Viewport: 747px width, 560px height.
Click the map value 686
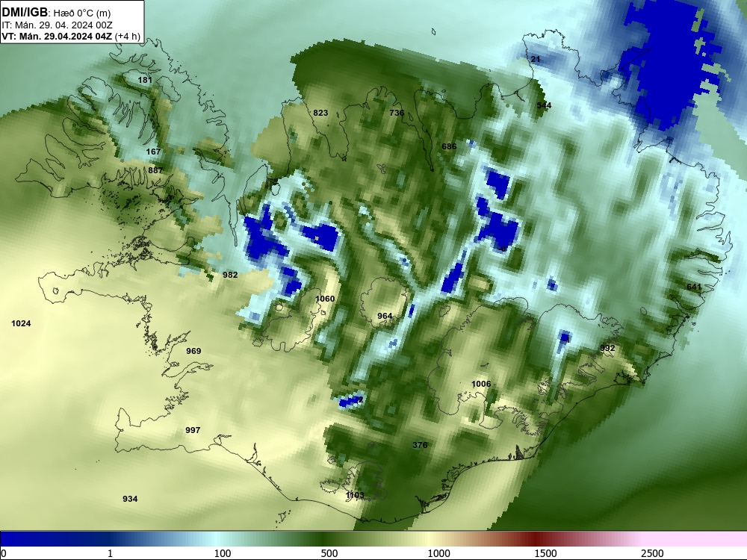coord(449,146)
